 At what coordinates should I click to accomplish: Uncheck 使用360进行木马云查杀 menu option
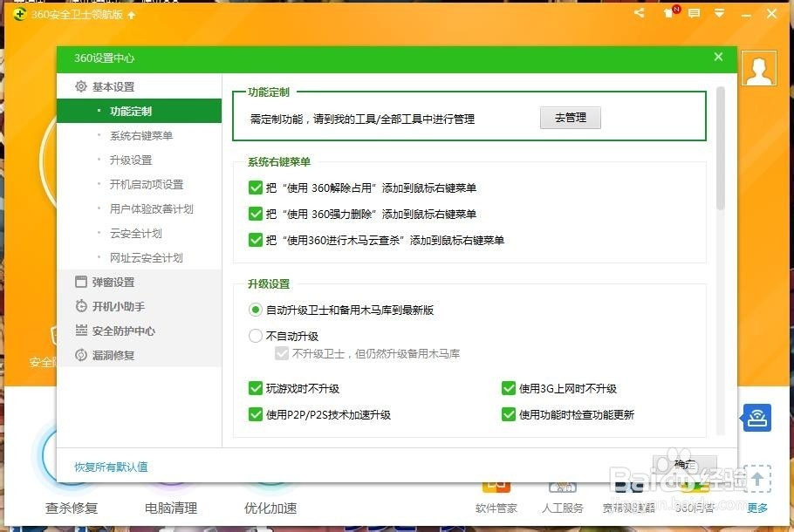[x=255, y=240]
